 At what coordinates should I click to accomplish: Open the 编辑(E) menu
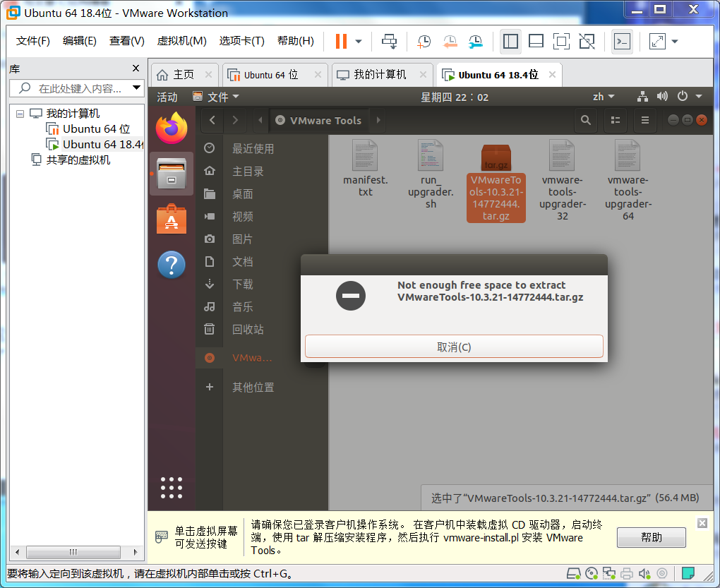coord(80,41)
